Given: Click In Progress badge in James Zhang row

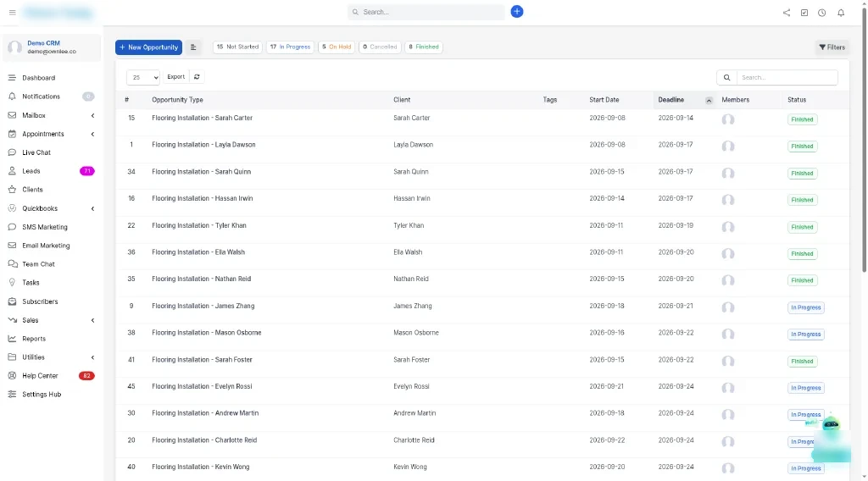Looking at the screenshot, I should [805, 307].
